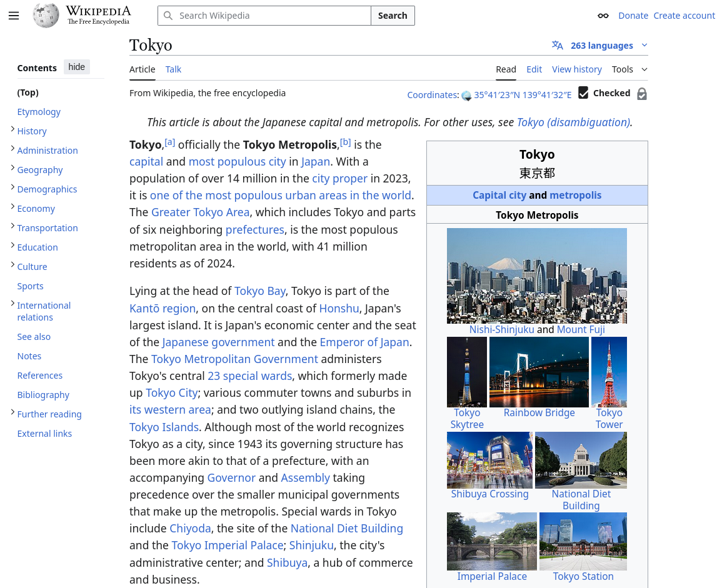Open the appearance glasses icon
Image resolution: width=717 pixels, height=588 pixels.
pos(603,16)
